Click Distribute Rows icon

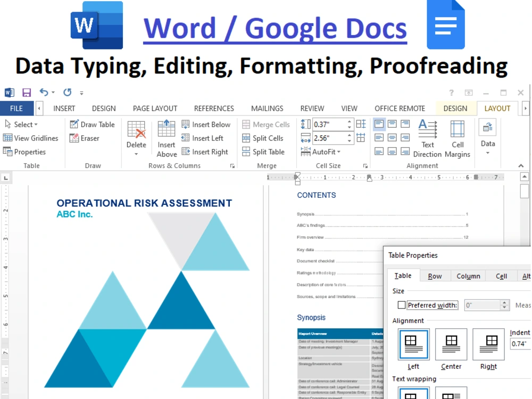[x=361, y=124]
